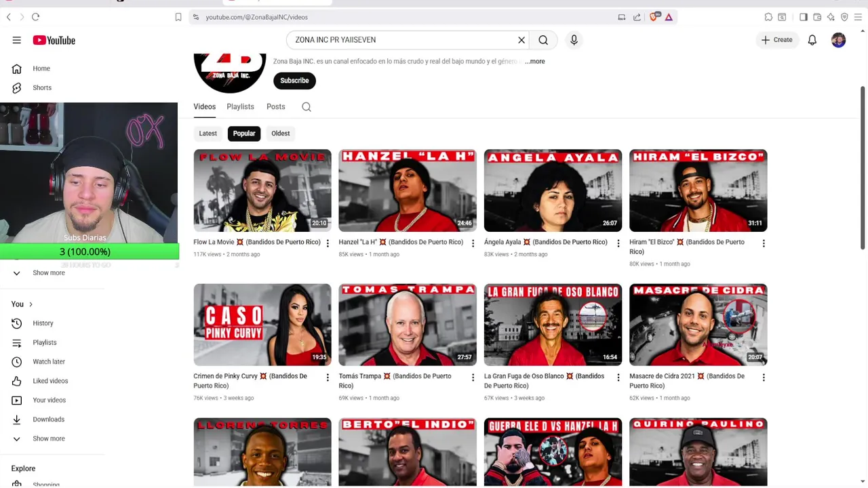Open options menu for Hiram "El Bizco" video
This screenshot has width=868, height=488.
(x=764, y=243)
